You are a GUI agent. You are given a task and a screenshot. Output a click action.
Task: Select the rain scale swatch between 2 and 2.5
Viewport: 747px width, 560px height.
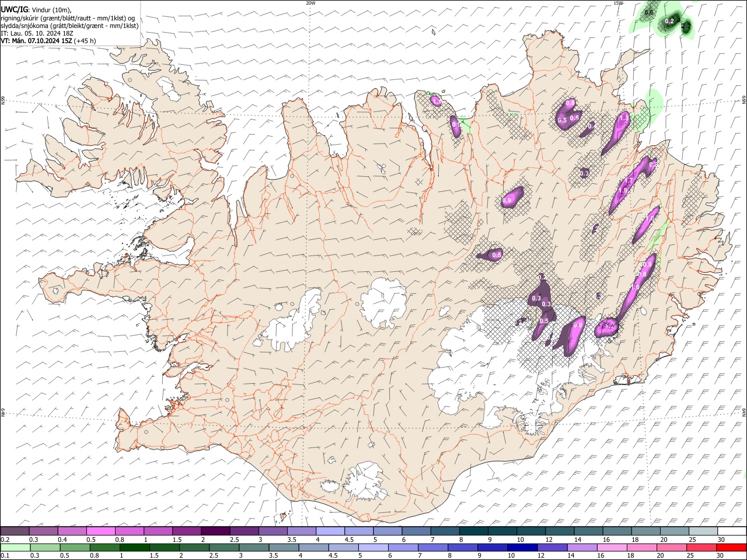point(194,547)
